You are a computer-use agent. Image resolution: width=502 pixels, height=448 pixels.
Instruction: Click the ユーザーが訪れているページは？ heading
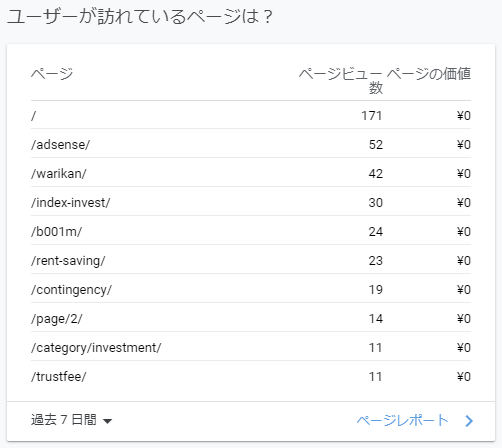[x=140, y=17]
